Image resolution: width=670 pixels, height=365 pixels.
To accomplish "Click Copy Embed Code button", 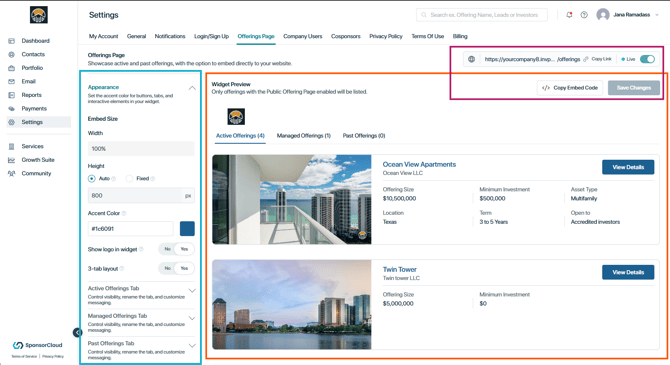I will coord(570,88).
